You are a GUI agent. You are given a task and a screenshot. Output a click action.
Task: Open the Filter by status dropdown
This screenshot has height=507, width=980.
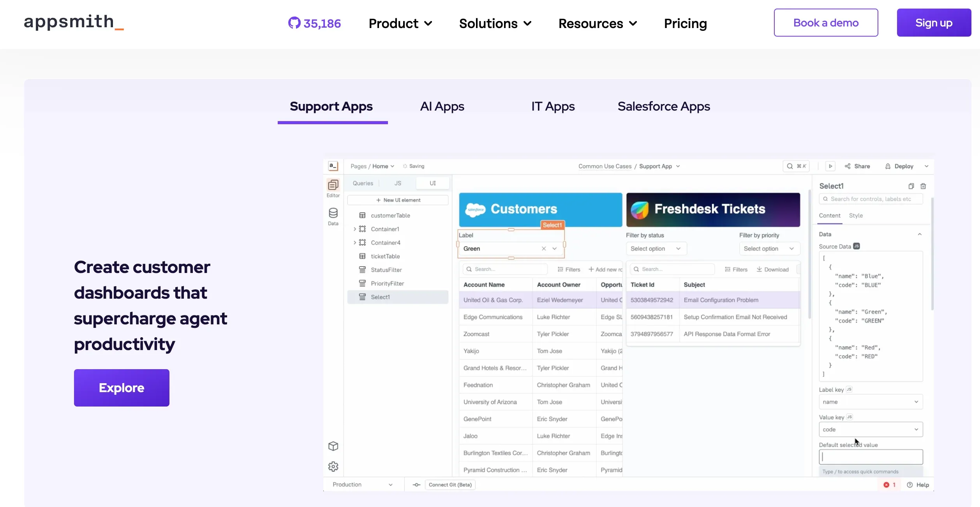tap(656, 248)
